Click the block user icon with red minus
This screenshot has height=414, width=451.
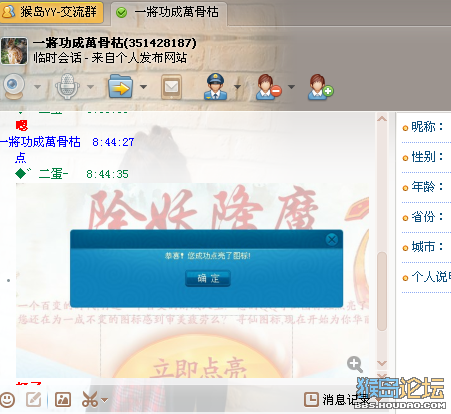268,87
